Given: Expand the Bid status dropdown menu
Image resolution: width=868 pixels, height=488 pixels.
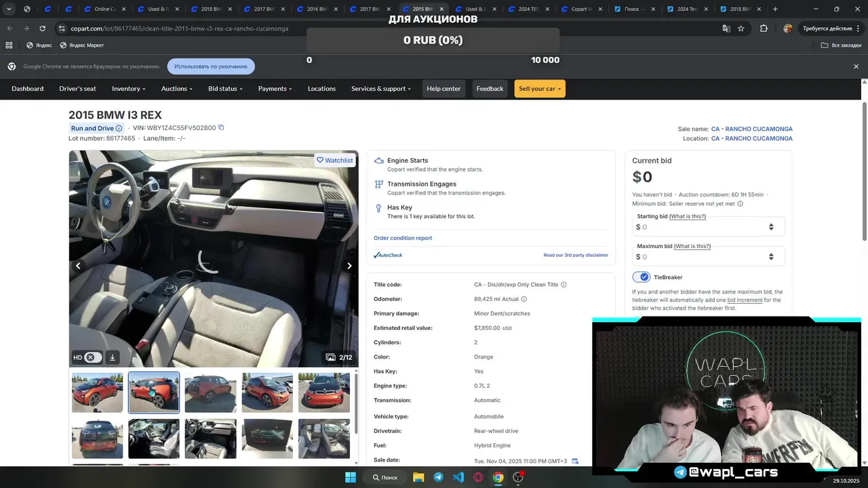Looking at the screenshot, I should pos(225,89).
